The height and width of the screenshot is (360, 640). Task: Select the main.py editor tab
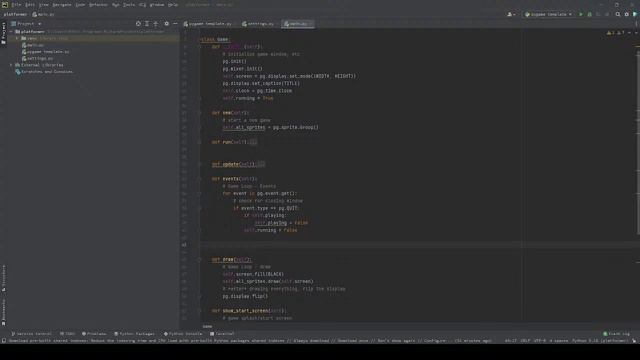[298, 24]
